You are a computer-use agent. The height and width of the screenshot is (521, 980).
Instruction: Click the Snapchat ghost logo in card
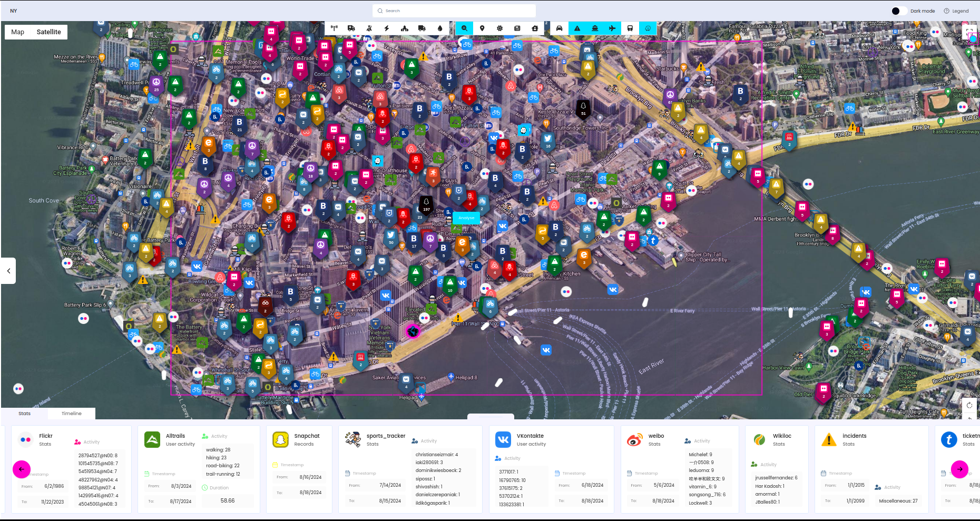pos(281,439)
